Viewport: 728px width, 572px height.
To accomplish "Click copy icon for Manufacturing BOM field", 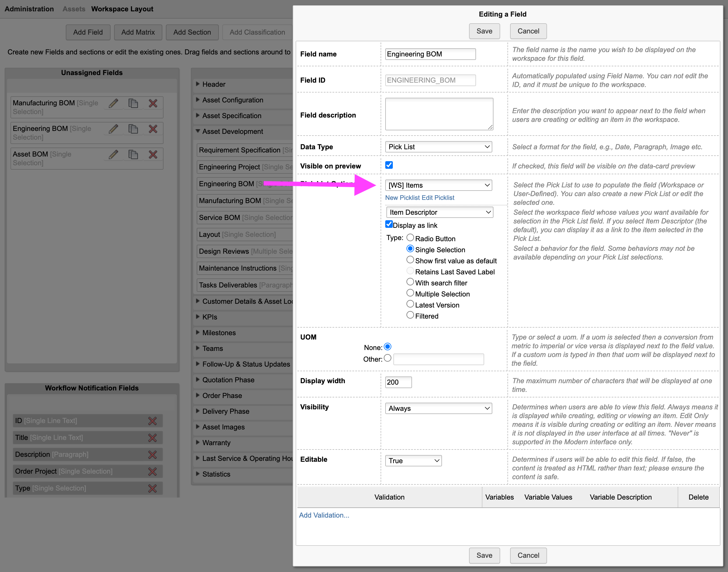I will point(133,103).
